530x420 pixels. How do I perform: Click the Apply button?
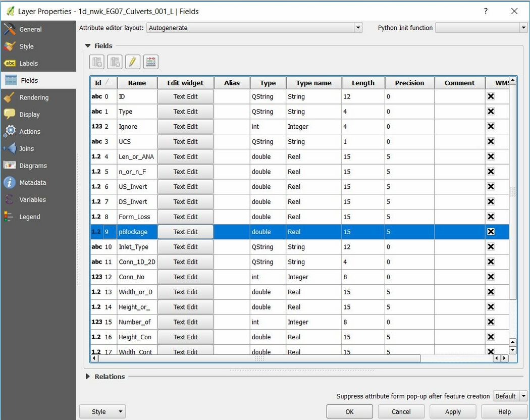click(x=453, y=411)
